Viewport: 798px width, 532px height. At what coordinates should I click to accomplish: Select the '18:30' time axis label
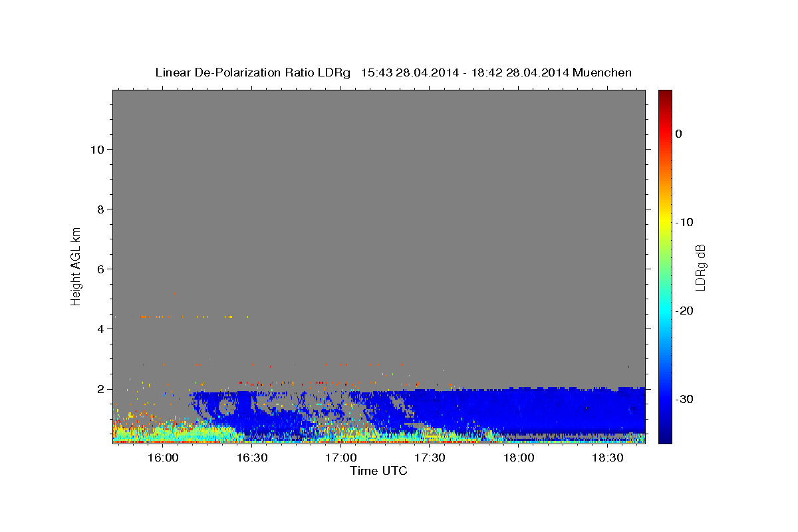[x=608, y=458]
